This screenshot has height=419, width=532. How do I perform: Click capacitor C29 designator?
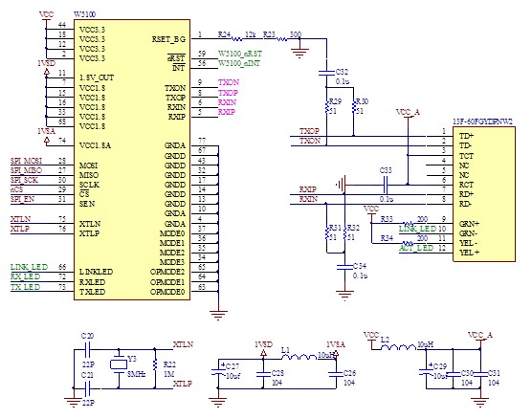(x=440, y=366)
